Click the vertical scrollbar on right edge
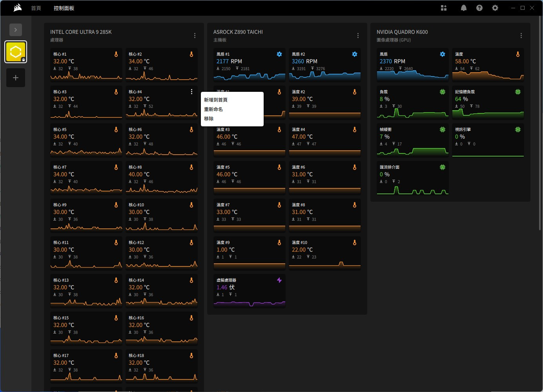The height and width of the screenshot is (392, 543). [x=541, y=123]
